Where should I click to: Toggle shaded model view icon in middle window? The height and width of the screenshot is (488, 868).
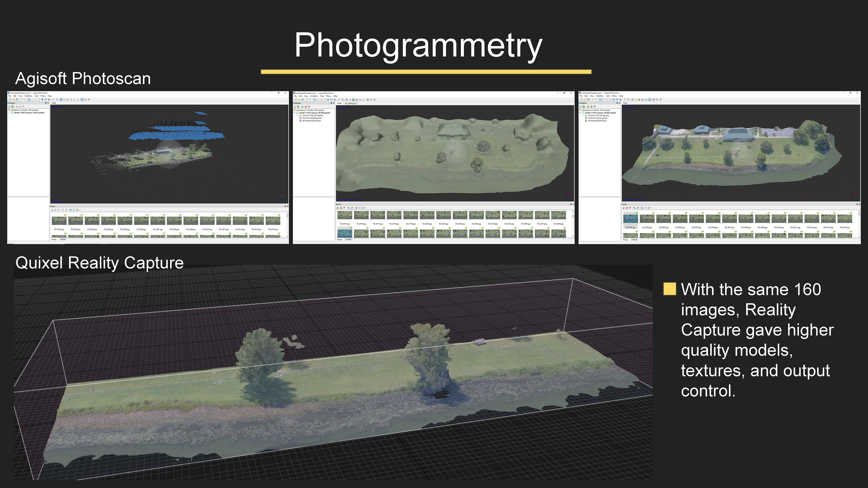click(354, 100)
